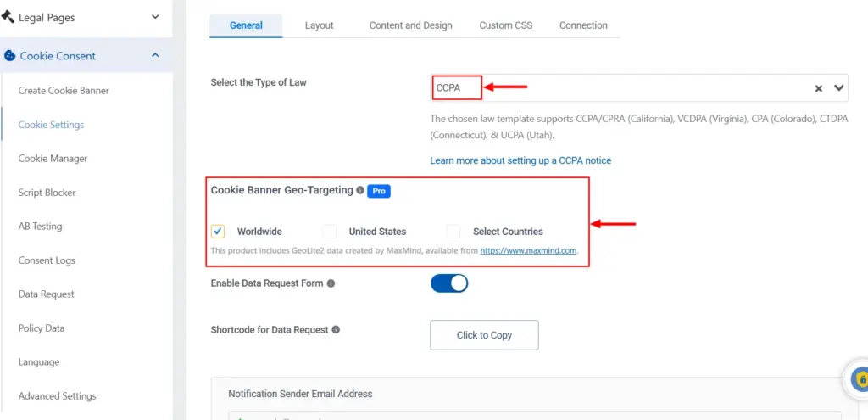Expand the Legal Pages menu chevron
Screen dimensions: 868x420
coord(156,17)
